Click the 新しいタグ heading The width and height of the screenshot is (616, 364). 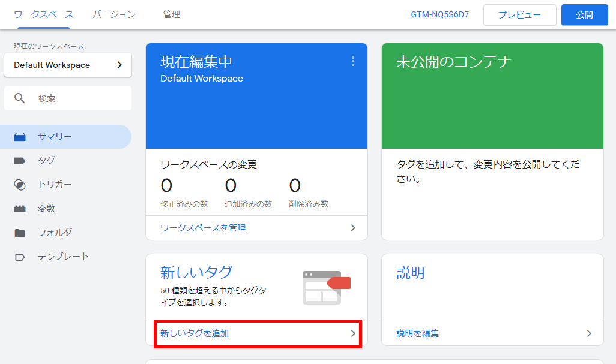tap(196, 273)
